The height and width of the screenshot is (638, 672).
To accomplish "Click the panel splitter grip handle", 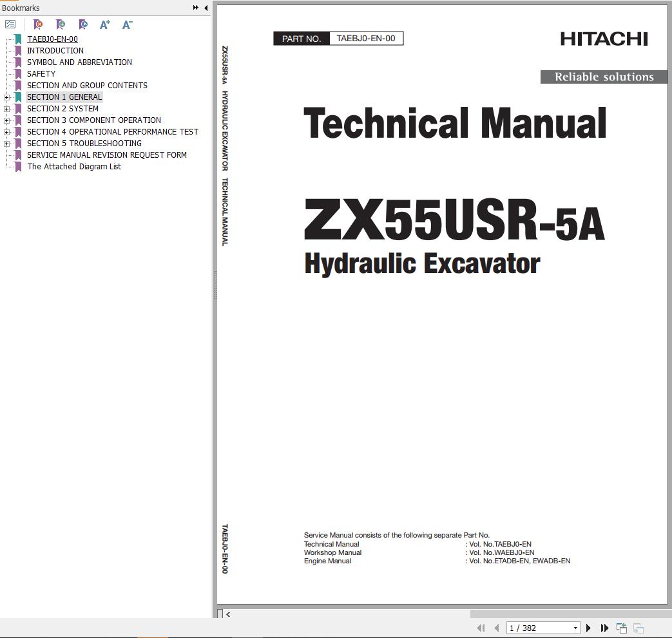I will (x=215, y=285).
